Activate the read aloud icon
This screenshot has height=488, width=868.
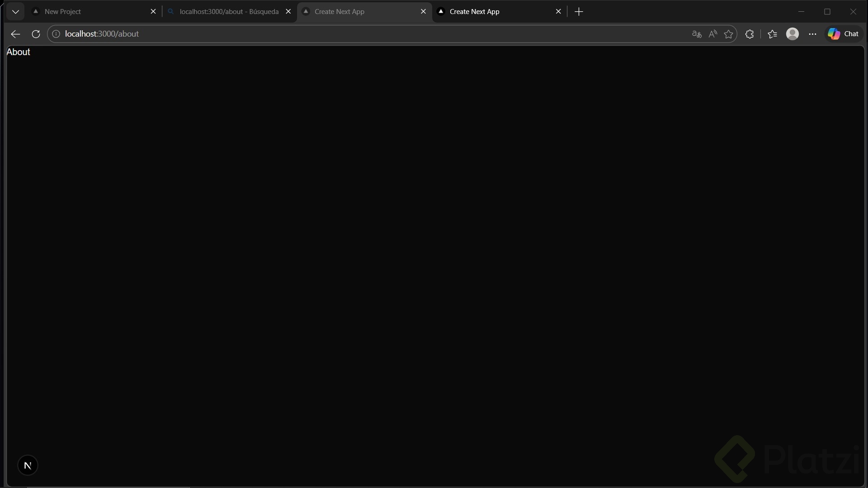(712, 34)
